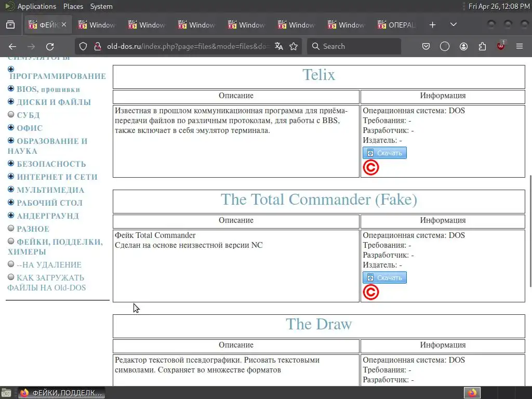Focus the URL address bar
Image resolution: width=532 pixels, height=399 pixels.
(x=188, y=46)
